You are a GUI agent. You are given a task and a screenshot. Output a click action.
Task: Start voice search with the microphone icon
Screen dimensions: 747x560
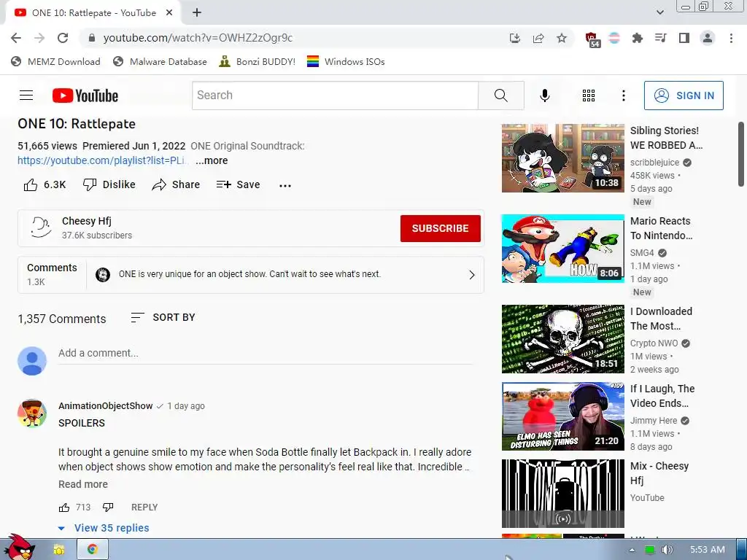(x=544, y=96)
